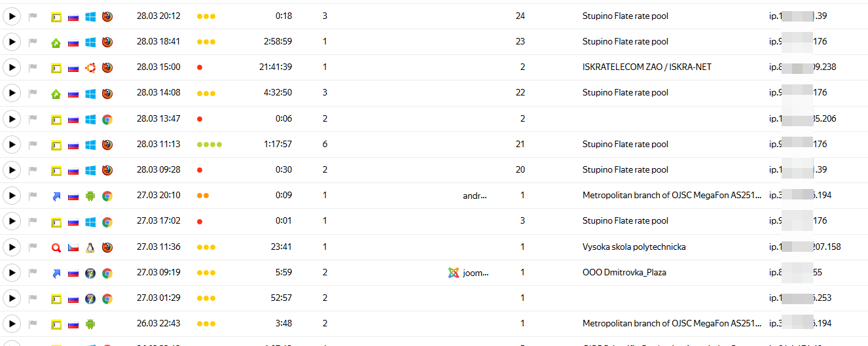Click the blue link-referral arrow icon at 27.03 09:19
Viewport: 868px width, 346px height.
click(x=56, y=273)
